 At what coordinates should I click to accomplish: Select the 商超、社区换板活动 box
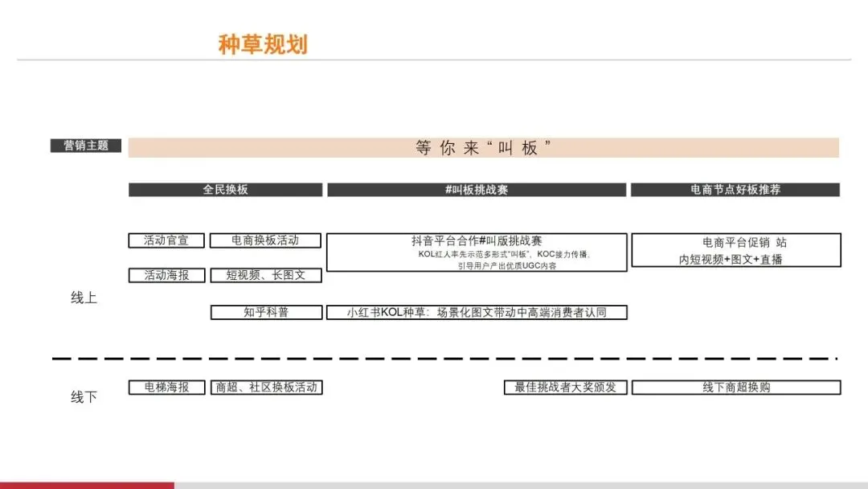coord(267,386)
